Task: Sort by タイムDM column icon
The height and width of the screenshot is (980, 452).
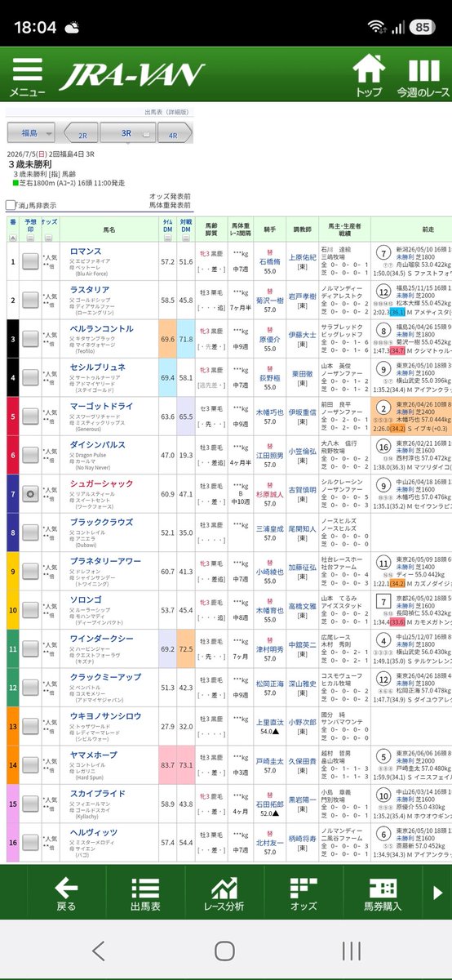Action: [167, 238]
